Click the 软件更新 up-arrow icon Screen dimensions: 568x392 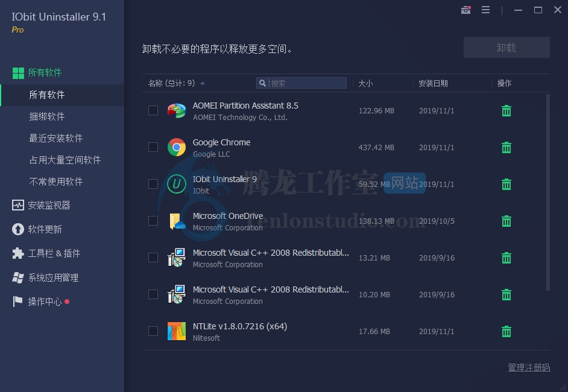click(x=17, y=229)
